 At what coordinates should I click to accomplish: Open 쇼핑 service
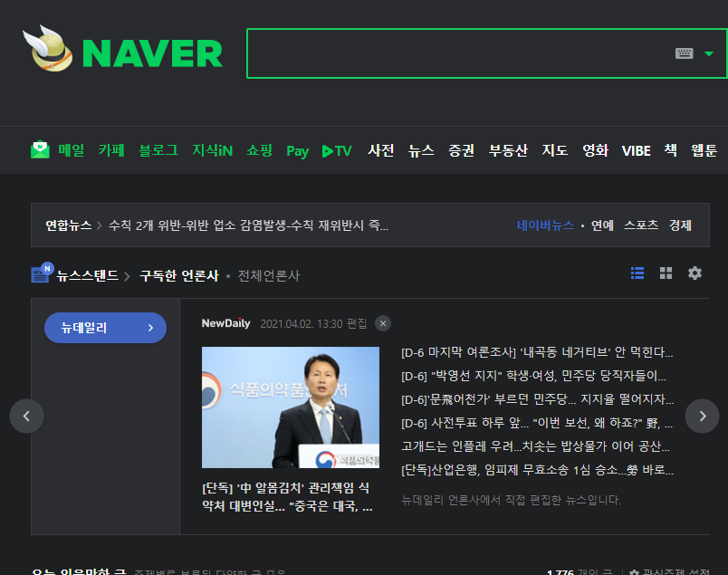(260, 150)
